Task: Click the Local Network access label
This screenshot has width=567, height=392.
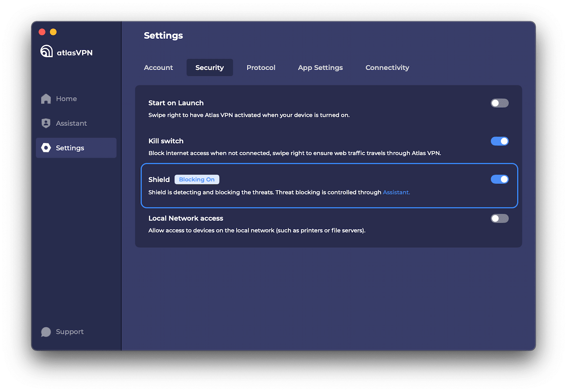Action: tap(186, 218)
